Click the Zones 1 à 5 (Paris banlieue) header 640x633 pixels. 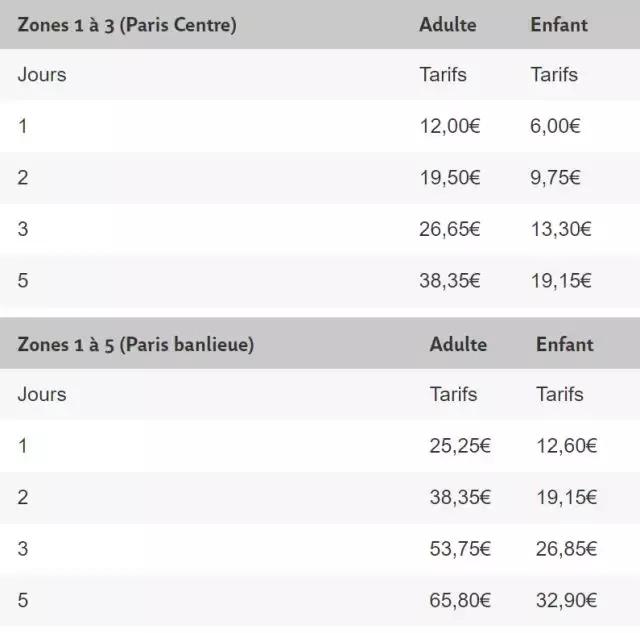tap(136, 345)
